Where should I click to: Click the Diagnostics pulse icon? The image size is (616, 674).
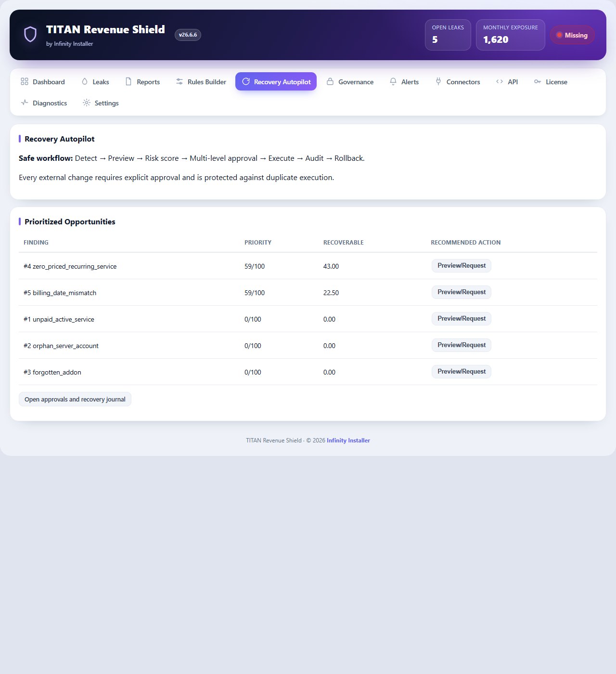[x=25, y=103]
